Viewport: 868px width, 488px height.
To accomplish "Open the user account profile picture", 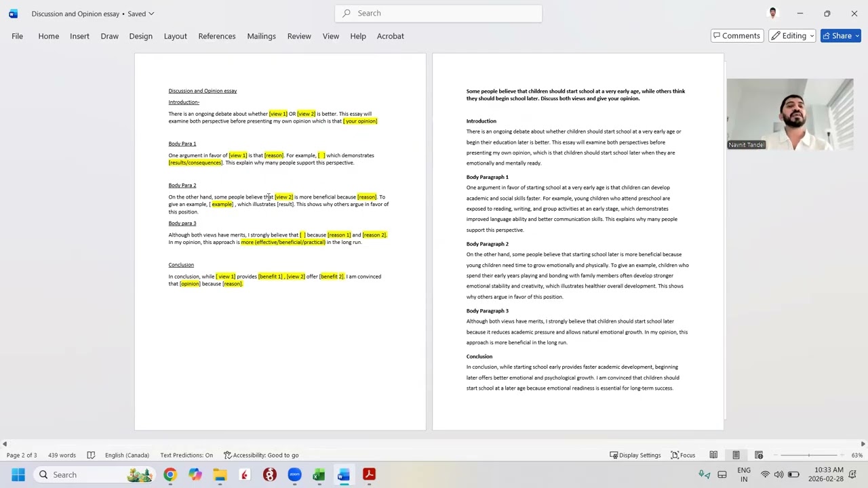I will [772, 13].
